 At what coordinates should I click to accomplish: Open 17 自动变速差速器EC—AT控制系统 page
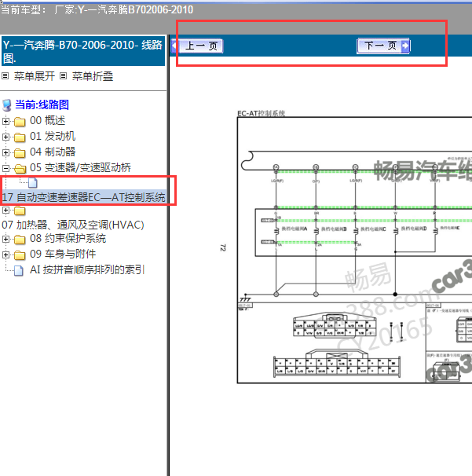(x=83, y=197)
